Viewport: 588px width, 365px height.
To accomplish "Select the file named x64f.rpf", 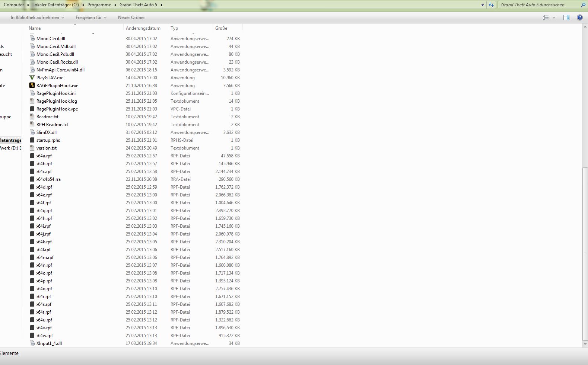I will pos(44,203).
